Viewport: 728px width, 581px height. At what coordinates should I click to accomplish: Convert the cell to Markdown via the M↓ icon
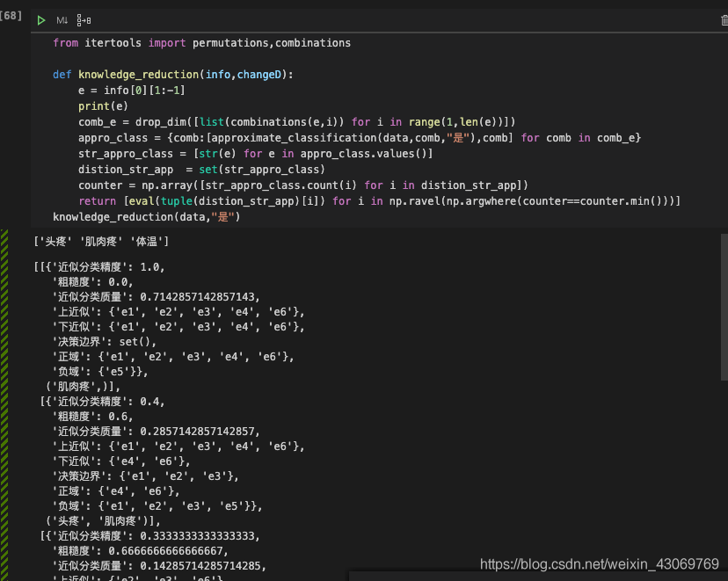click(62, 20)
